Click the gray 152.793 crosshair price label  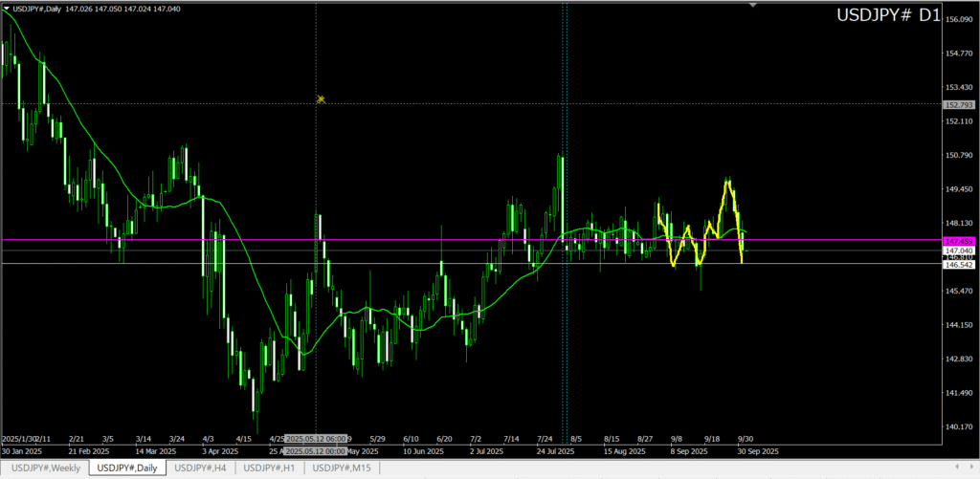pyautogui.click(x=958, y=104)
